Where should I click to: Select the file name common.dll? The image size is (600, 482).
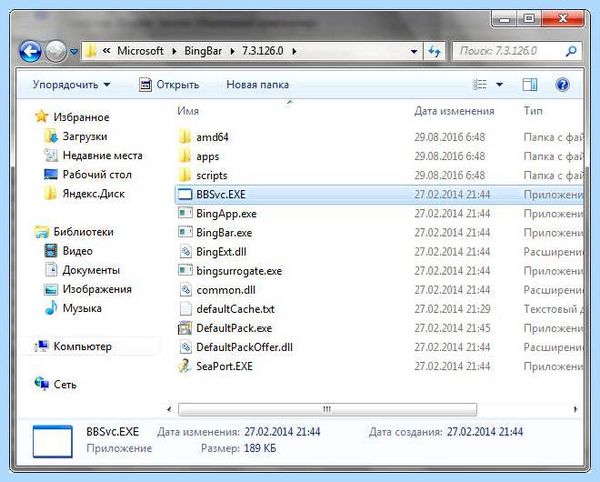click(x=226, y=290)
